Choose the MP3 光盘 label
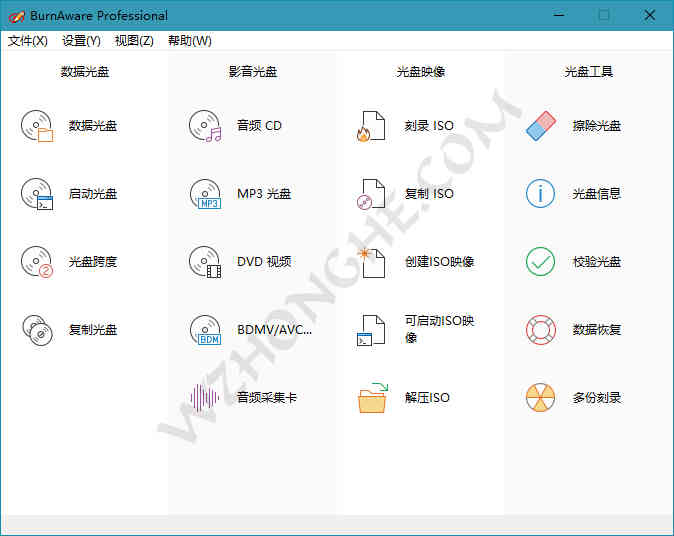 tap(264, 194)
